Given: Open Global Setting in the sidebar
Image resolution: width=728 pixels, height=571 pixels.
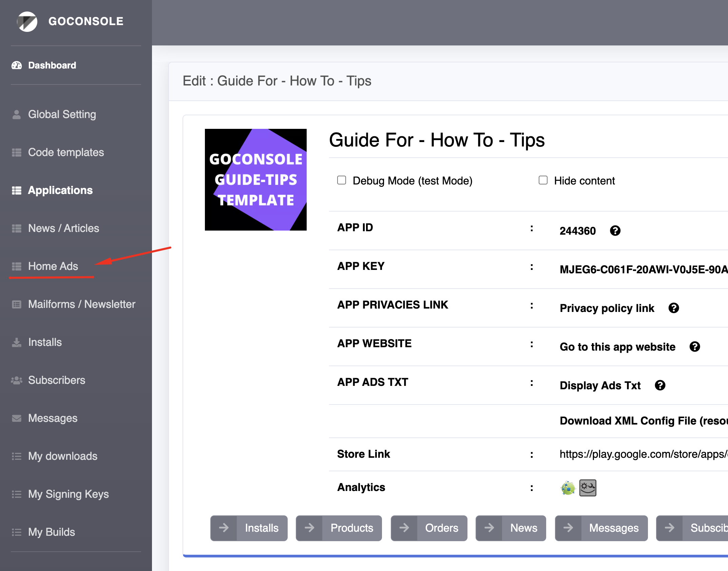Looking at the screenshot, I should click(x=62, y=114).
